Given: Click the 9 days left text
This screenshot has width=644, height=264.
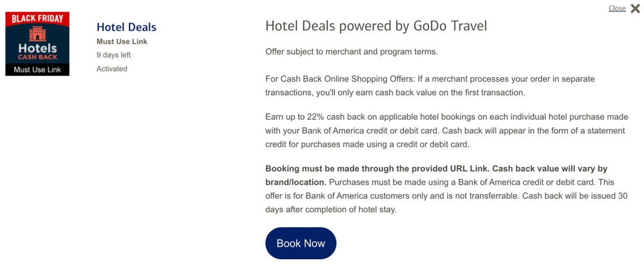Looking at the screenshot, I should [x=114, y=55].
